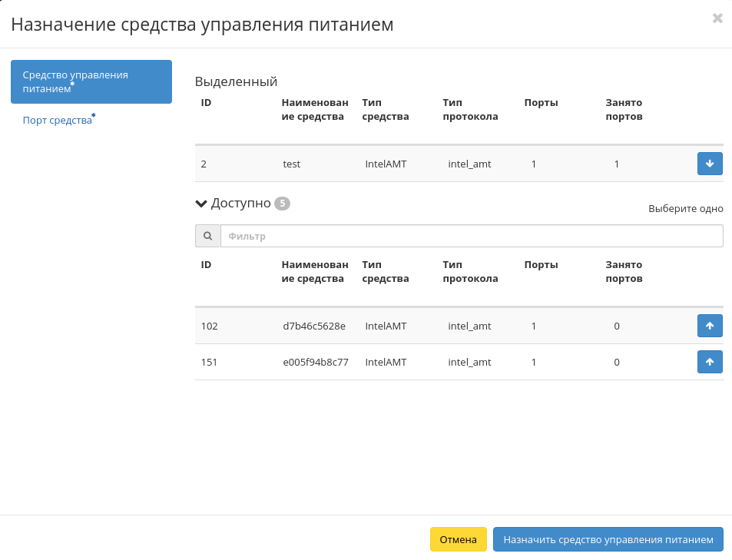Click inside the Фильтр search field
The height and width of the screenshot is (560, 732).
pyautogui.click(x=472, y=236)
